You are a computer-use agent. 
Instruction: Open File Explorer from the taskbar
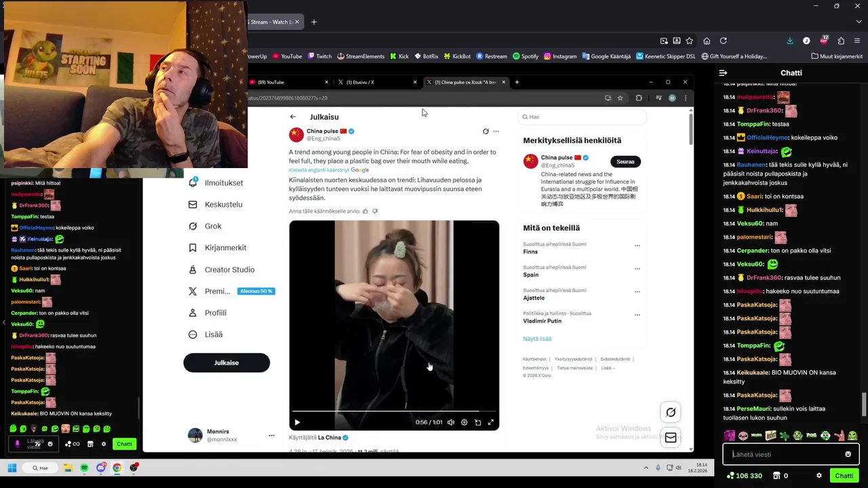tap(68, 468)
